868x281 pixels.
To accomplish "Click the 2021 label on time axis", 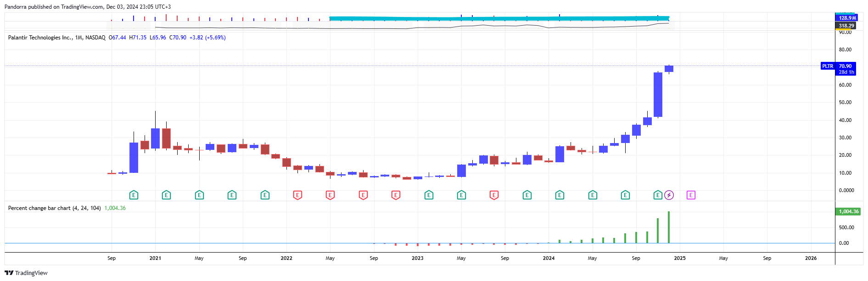I will coord(155,258).
